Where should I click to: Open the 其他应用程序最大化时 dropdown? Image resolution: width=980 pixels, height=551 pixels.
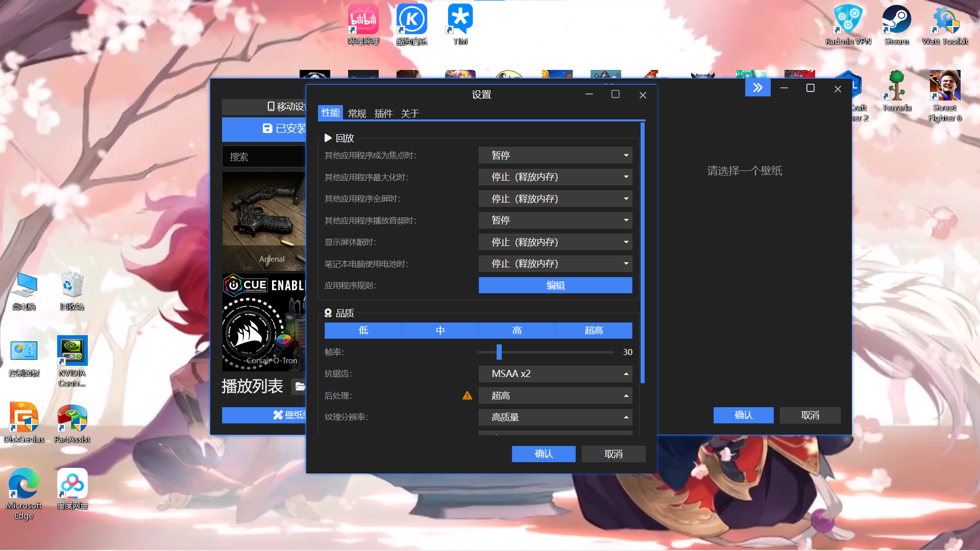555,177
